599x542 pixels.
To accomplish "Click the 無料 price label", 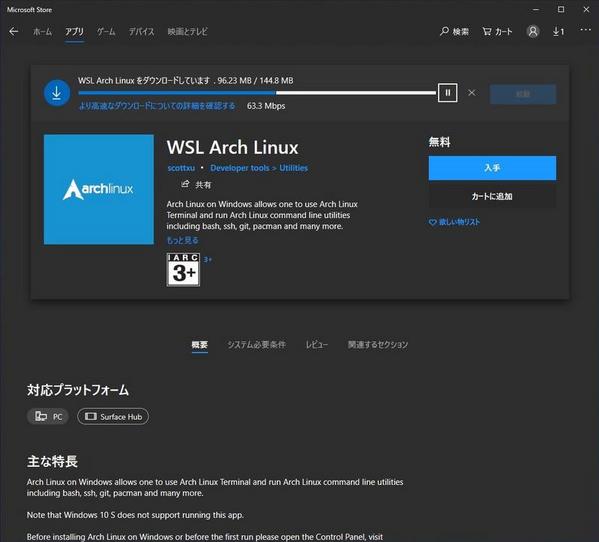I will point(439,142).
